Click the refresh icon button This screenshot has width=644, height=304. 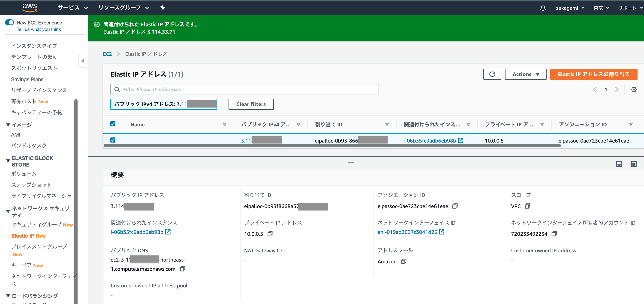pyautogui.click(x=492, y=74)
